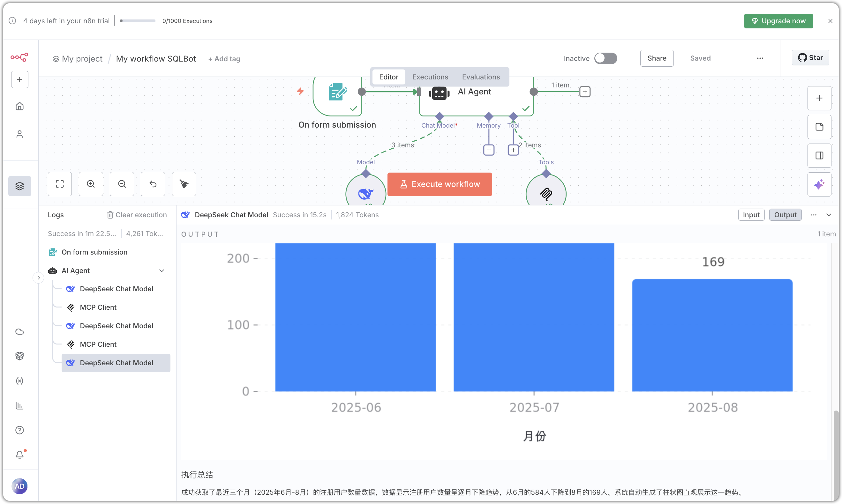The width and height of the screenshot is (842, 504).
Task: Zoom out of the workflow canvas
Action: [x=122, y=184]
